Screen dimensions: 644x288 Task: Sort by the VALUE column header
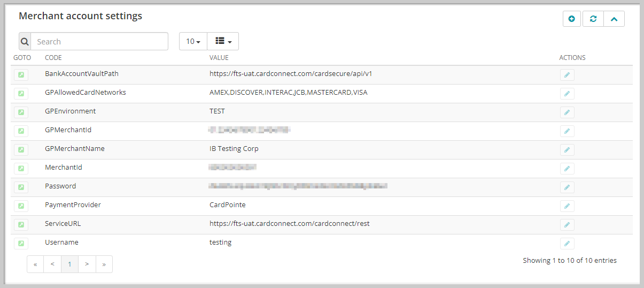(x=219, y=58)
